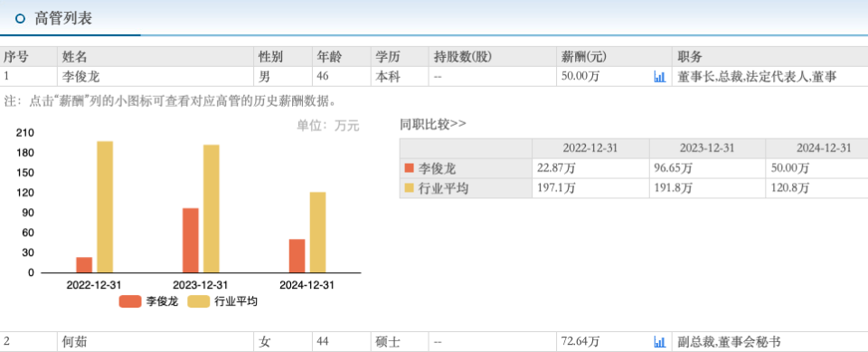Click the 2023-12-31 chart axis label

[201, 285]
